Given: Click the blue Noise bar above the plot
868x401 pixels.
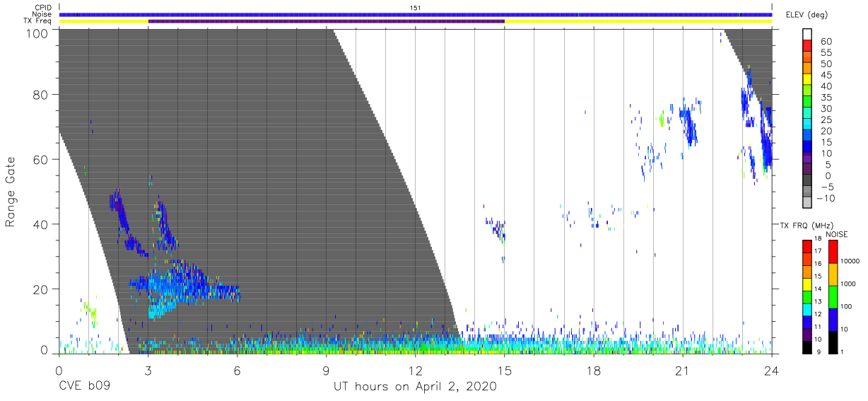Looking at the screenshot, I should (416, 14).
